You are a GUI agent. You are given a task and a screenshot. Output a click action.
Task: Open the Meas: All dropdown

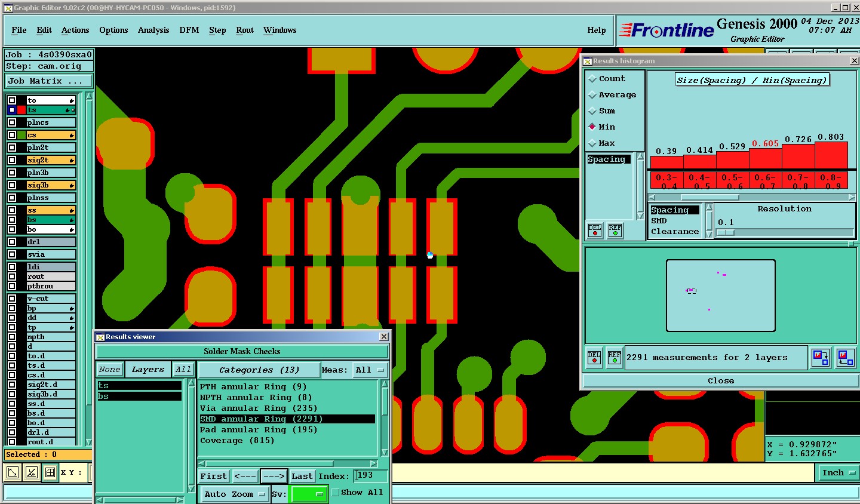370,370
